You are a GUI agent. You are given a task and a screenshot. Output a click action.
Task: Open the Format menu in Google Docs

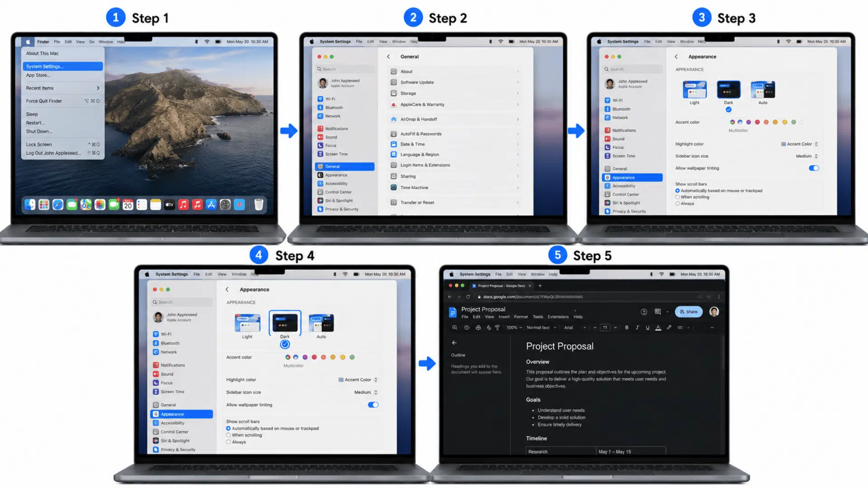click(521, 317)
